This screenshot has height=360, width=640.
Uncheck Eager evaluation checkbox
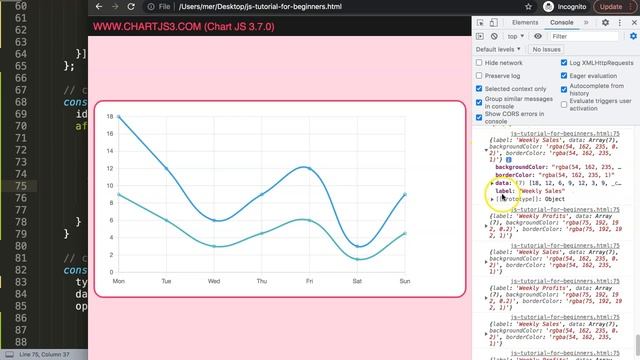click(x=564, y=76)
